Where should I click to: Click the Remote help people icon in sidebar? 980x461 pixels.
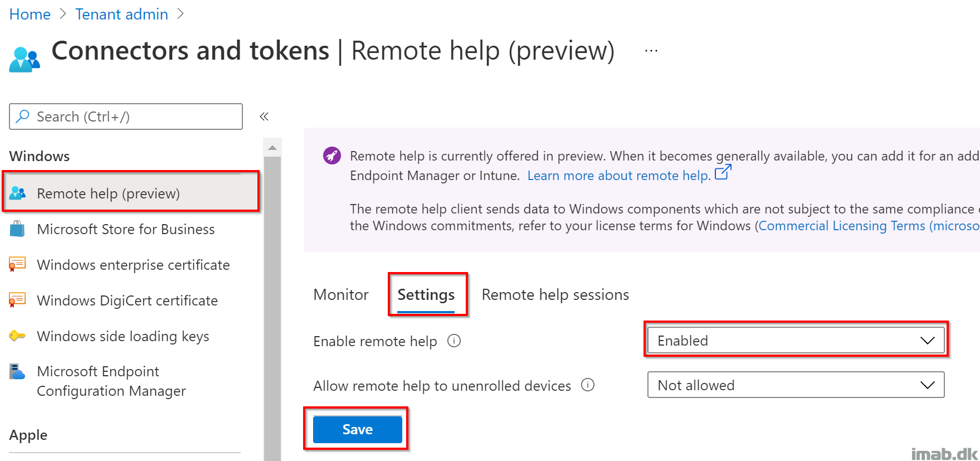pos(17,193)
